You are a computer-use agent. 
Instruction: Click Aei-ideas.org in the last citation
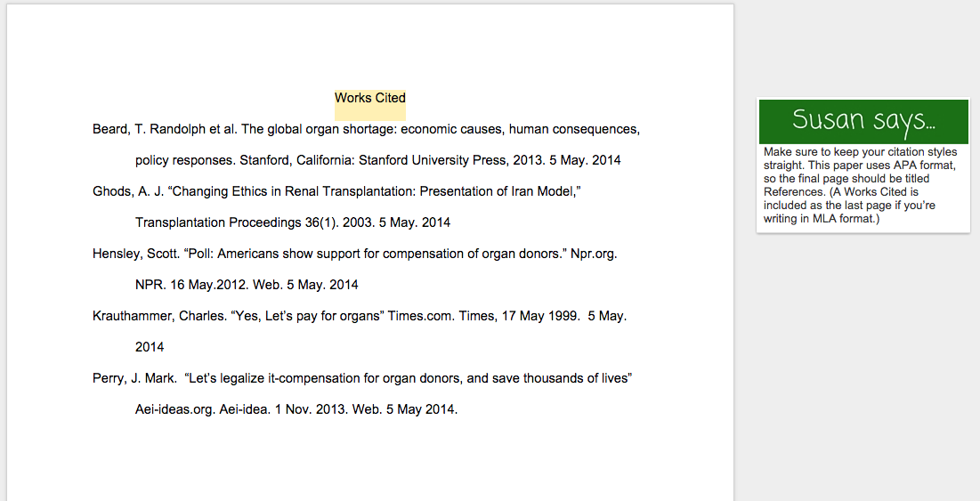point(175,409)
